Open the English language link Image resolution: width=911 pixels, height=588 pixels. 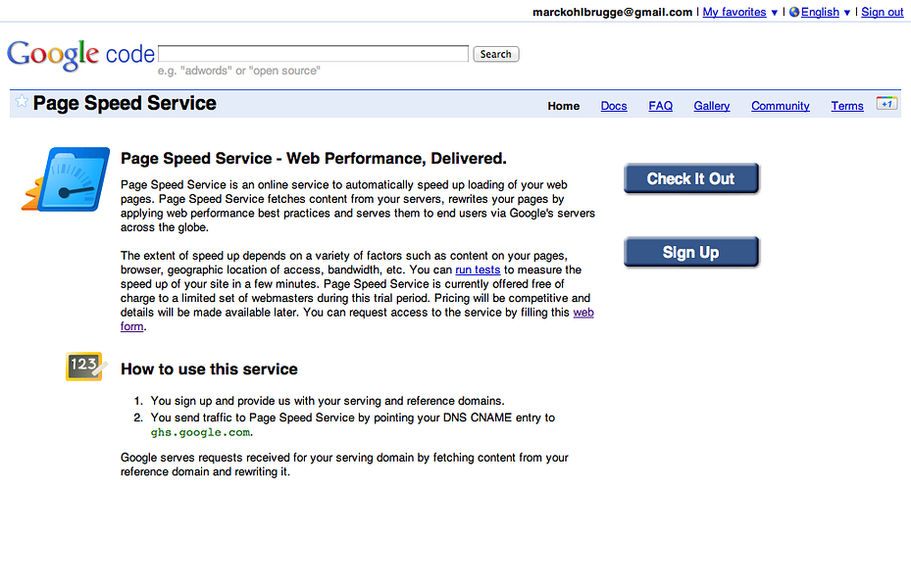(x=820, y=12)
